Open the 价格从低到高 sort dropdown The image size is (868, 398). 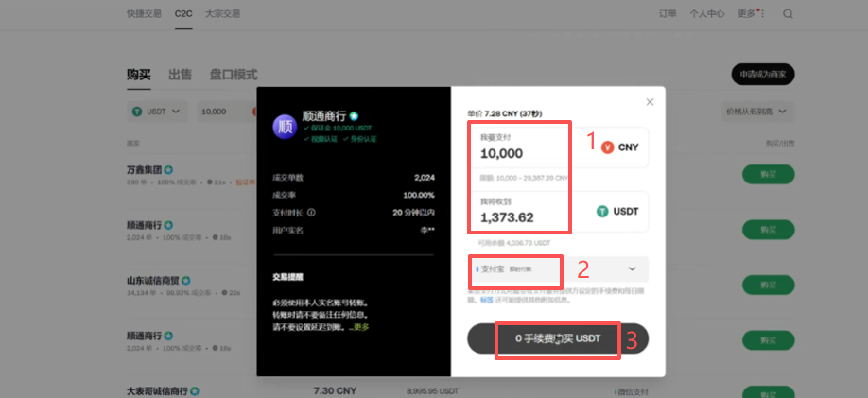[757, 112]
